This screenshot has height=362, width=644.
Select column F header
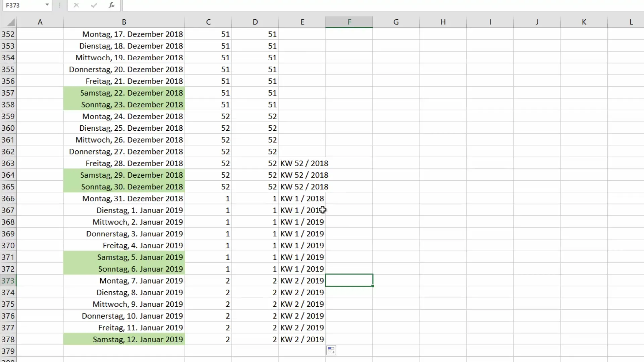(349, 22)
